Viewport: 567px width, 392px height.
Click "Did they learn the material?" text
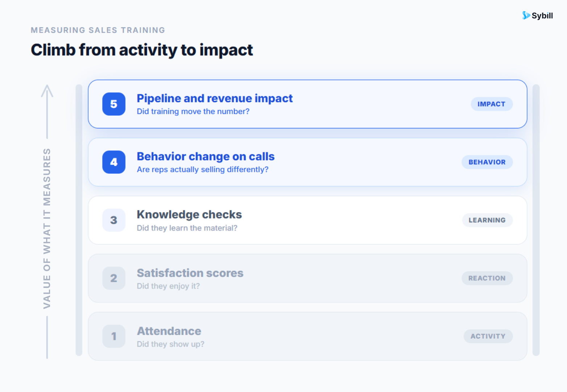tap(187, 228)
